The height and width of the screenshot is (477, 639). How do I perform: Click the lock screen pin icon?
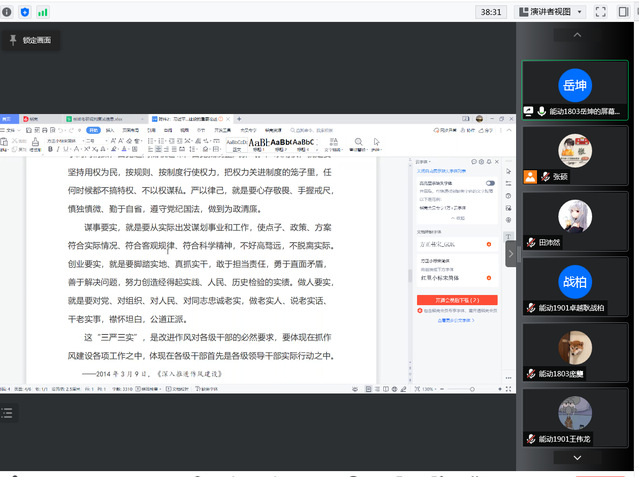point(13,40)
